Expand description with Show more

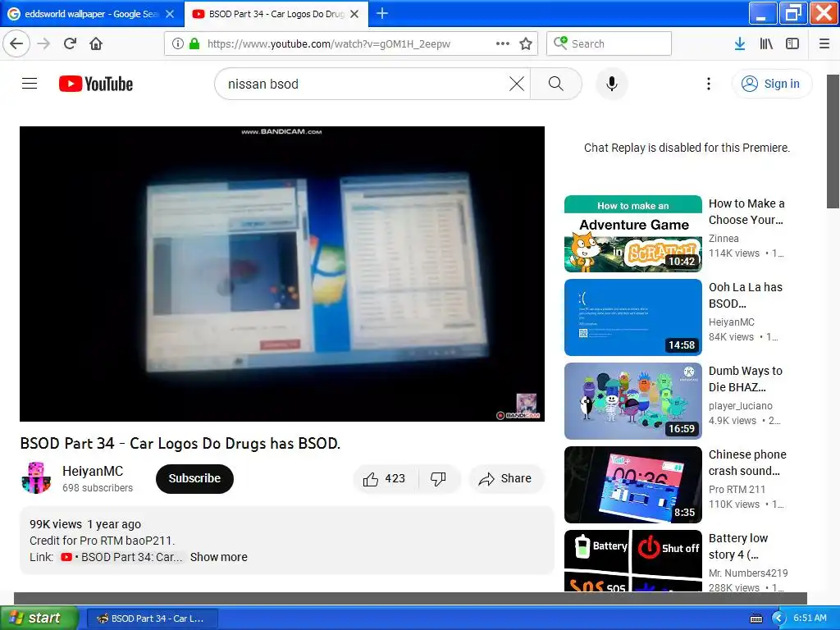tap(218, 557)
